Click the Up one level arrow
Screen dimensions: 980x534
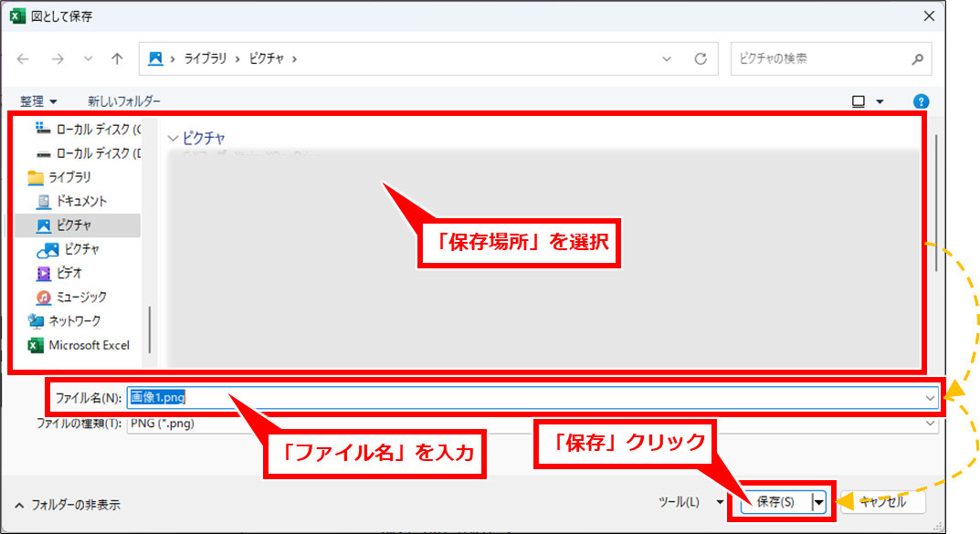point(117,58)
